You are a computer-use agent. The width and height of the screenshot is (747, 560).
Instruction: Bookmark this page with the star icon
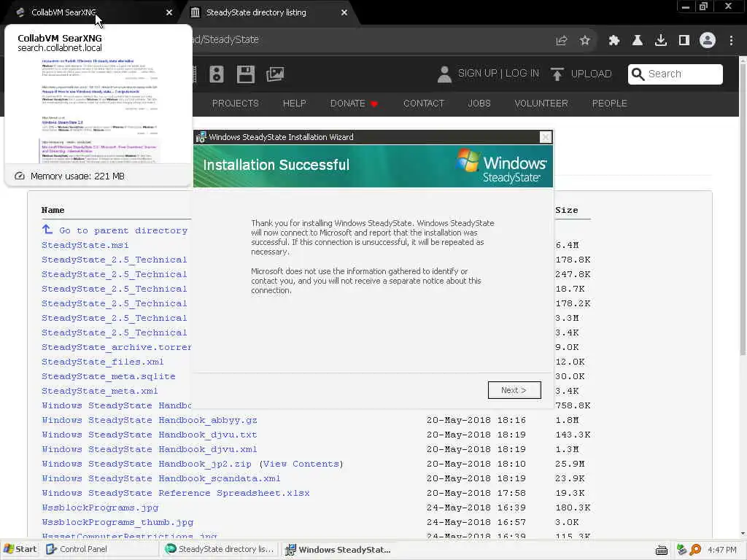[585, 41]
